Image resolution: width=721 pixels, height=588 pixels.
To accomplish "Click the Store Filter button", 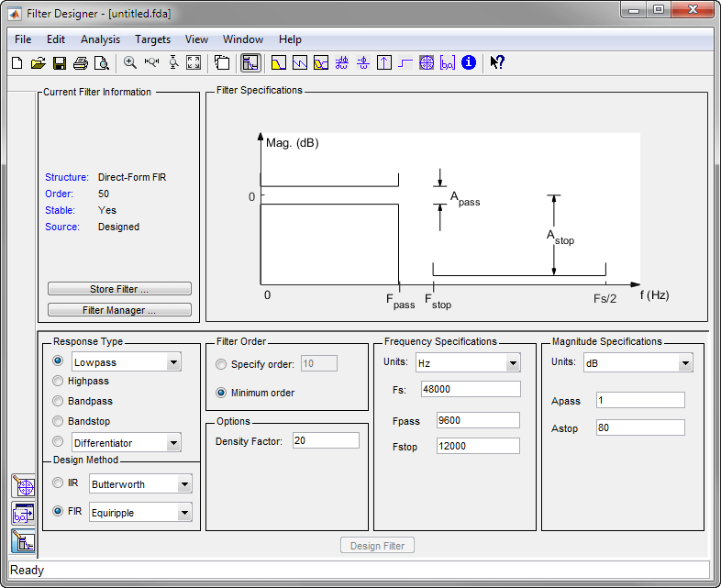I will [x=119, y=289].
